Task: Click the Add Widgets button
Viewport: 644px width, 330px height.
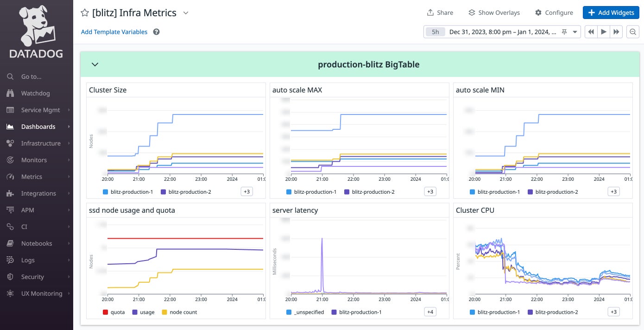Action: click(x=611, y=13)
